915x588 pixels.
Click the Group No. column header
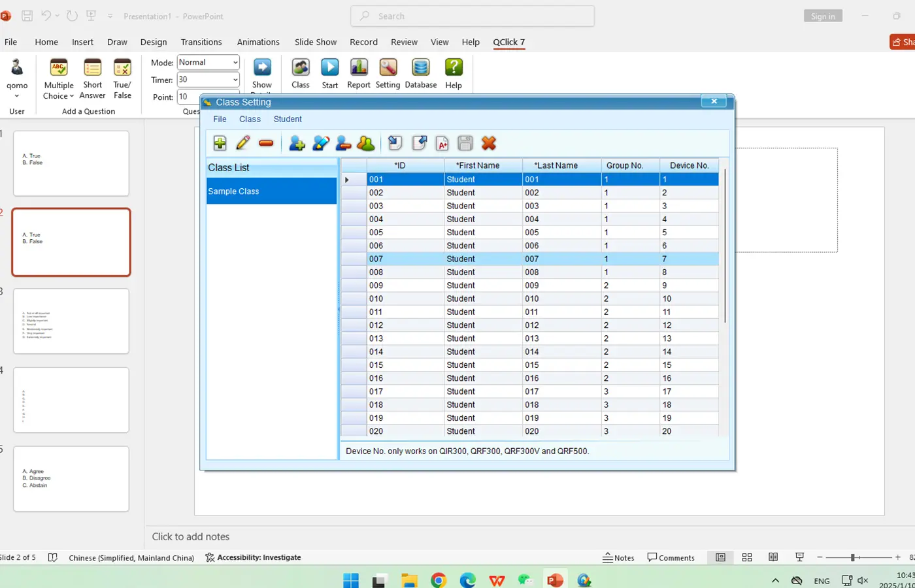point(630,165)
